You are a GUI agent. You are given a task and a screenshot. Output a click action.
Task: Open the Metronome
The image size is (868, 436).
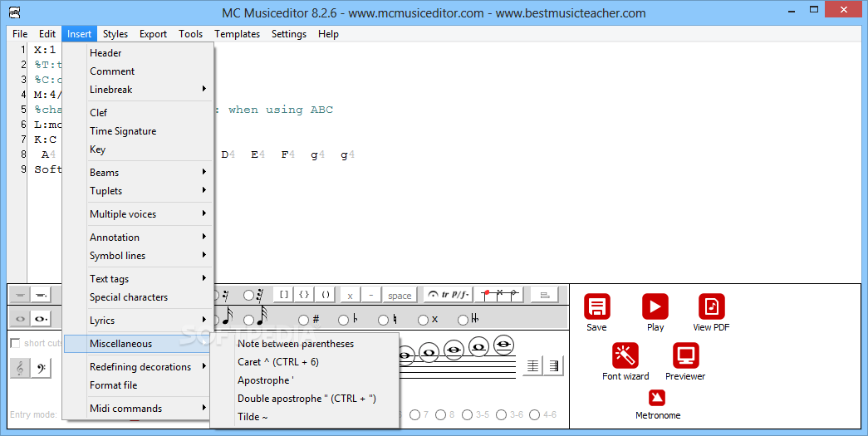657,397
